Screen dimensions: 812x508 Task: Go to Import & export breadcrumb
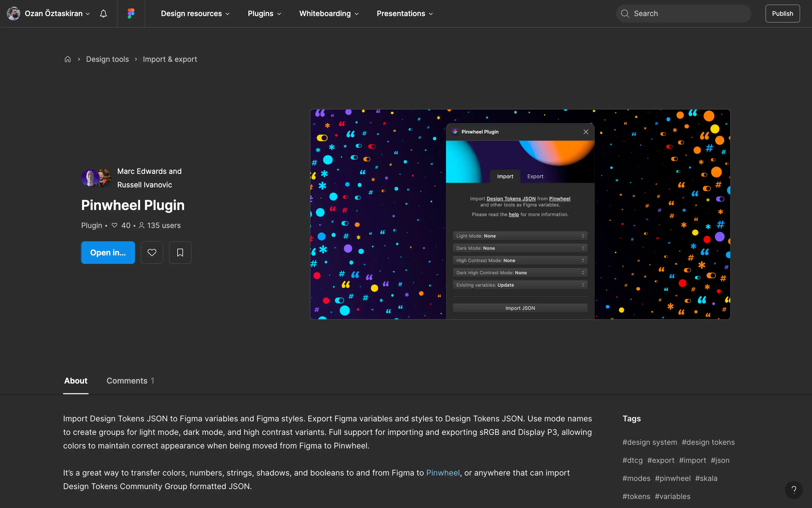[170, 59]
